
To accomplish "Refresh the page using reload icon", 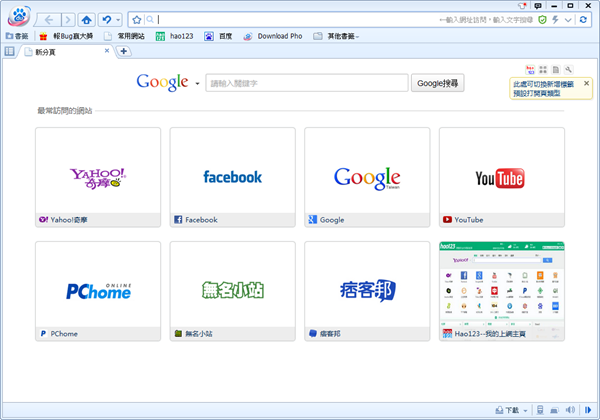I will [584, 19].
